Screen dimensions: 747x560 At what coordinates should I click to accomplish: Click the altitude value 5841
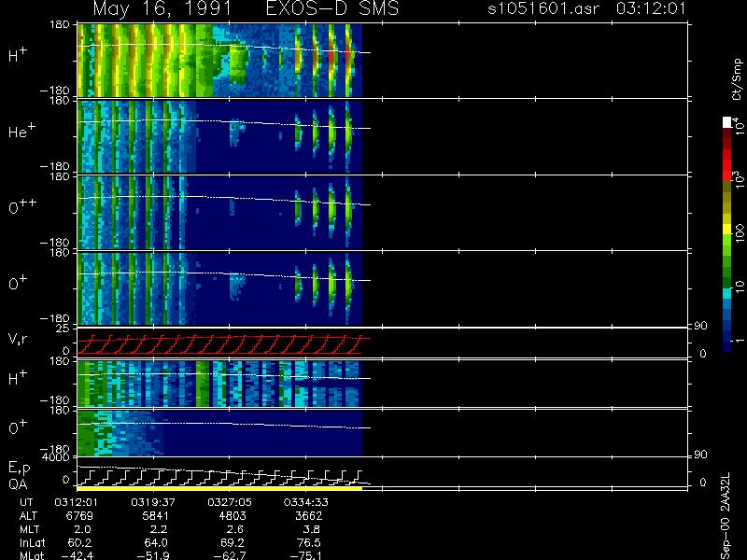click(x=156, y=516)
